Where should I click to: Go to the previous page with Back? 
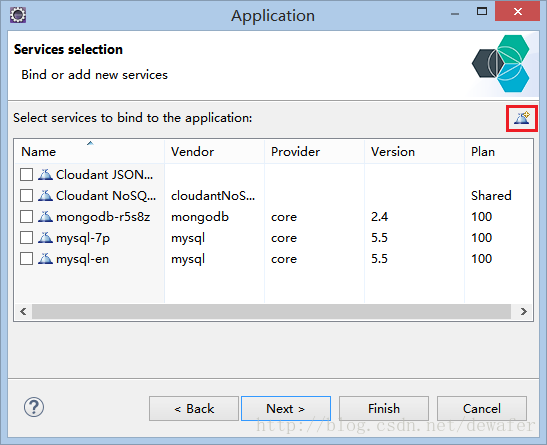(194, 408)
